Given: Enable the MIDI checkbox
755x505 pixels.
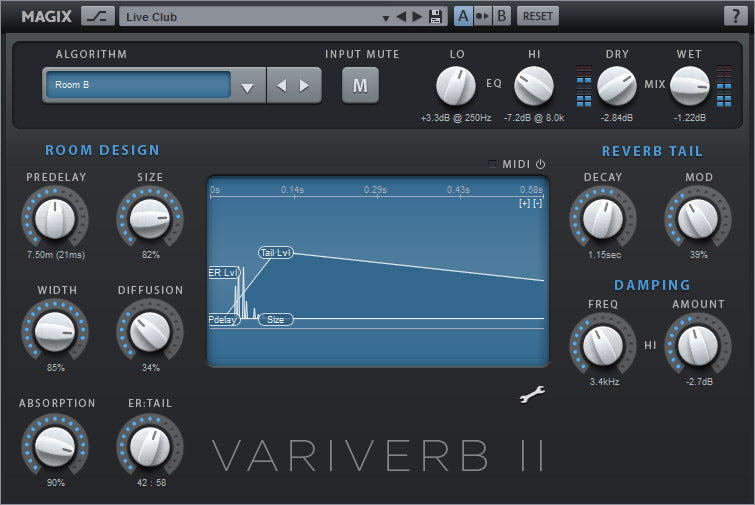Looking at the screenshot, I should coord(492,164).
